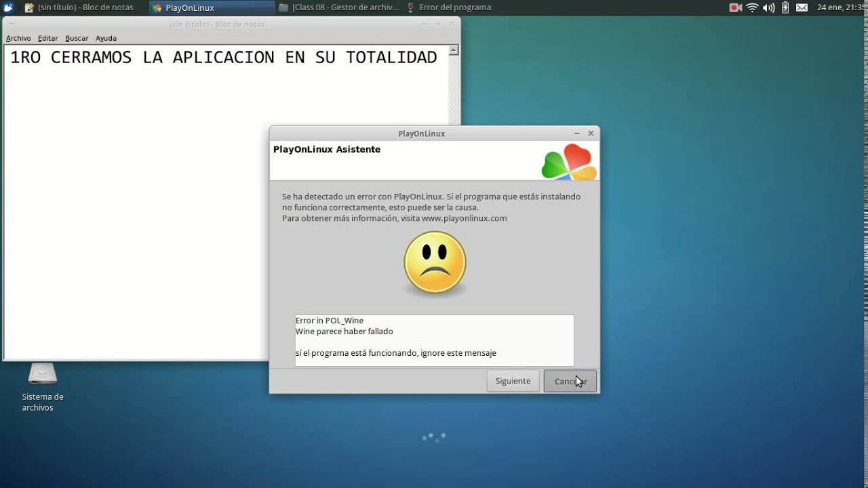Click in the Bloc de notas text area

tap(226, 203)
